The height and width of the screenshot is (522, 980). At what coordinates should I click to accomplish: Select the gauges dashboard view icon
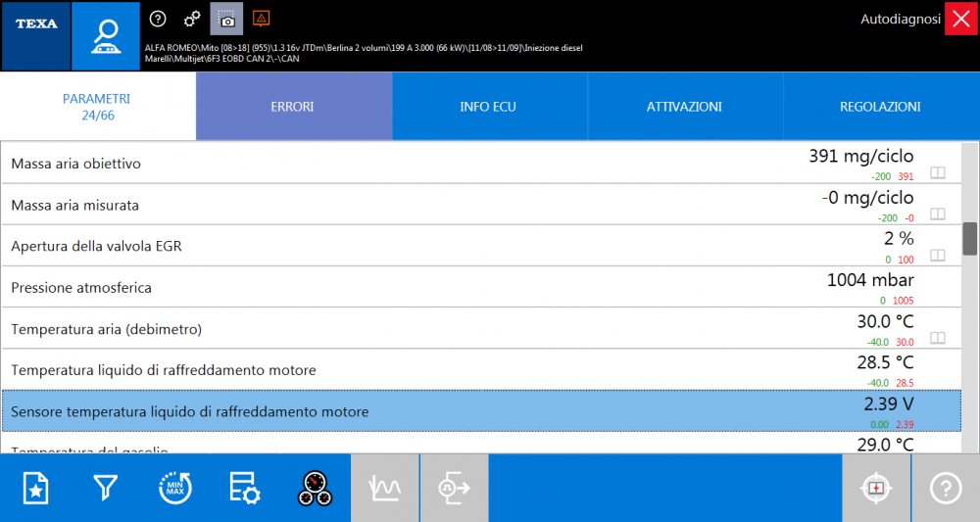coord(314,488)
